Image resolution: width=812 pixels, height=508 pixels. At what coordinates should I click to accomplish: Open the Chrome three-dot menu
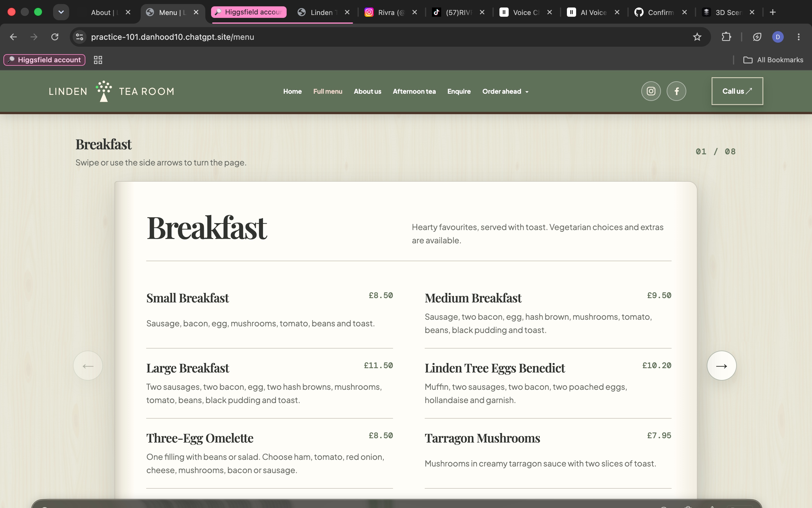798,37
